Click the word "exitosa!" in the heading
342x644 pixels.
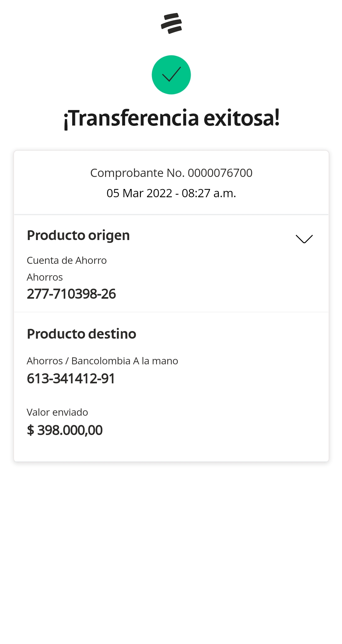tap(242, 118)
